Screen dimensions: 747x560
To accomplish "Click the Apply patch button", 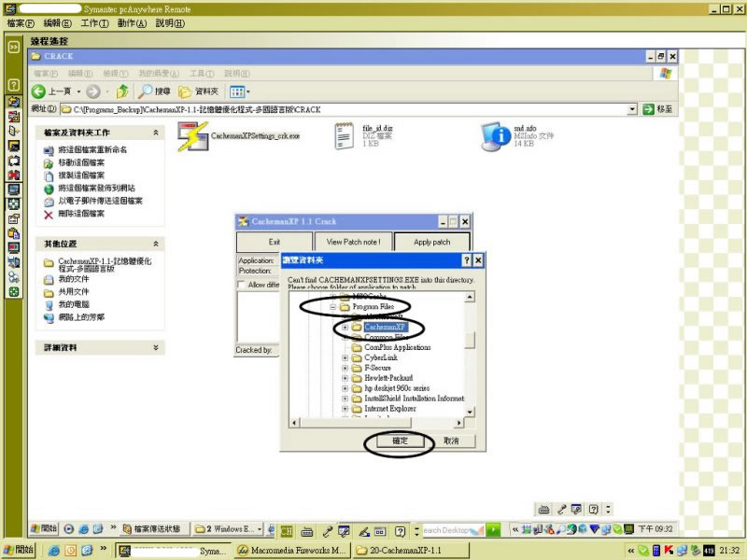I will click(432, 242).
